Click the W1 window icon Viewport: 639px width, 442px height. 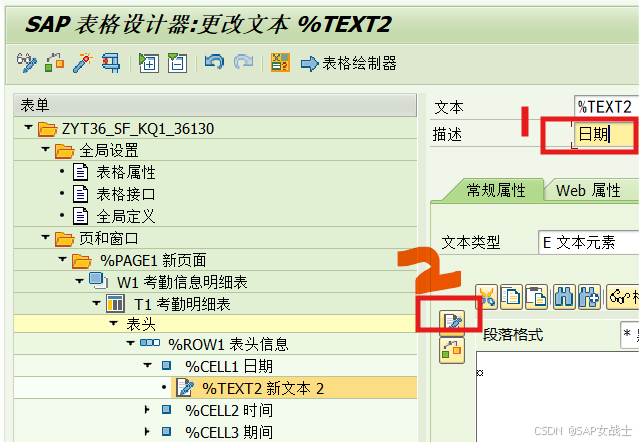pos(98,281)
